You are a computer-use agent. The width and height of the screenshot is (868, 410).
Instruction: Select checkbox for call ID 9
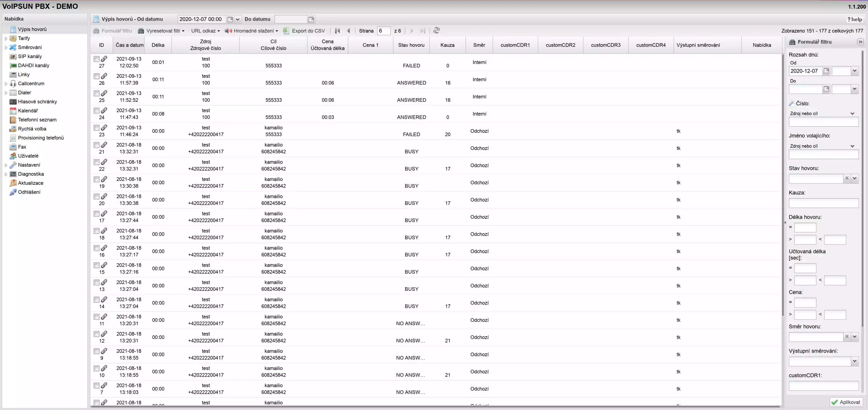(96, 351)
